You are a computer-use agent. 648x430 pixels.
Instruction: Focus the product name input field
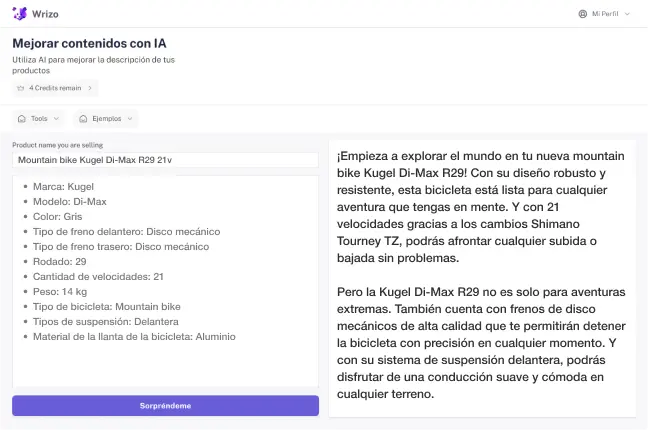165,160
